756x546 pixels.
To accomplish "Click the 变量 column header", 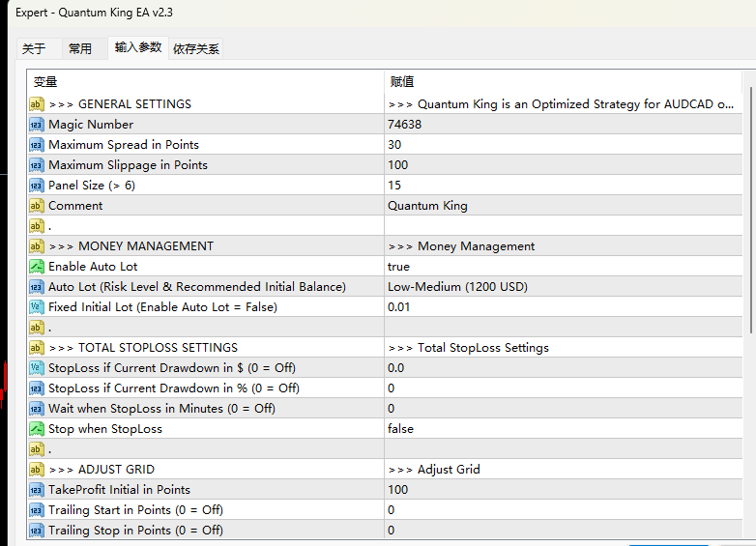I will point(45,82).
